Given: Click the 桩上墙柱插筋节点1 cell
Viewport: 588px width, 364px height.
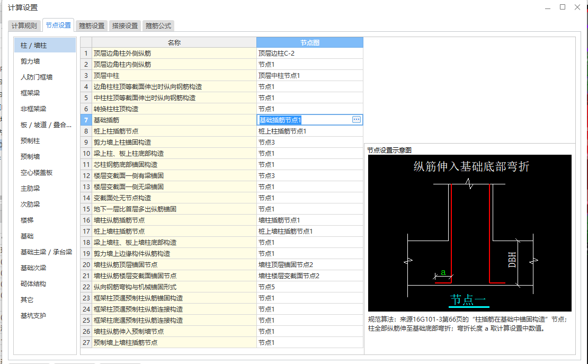Looking at the screenshot, I should click(x=310, y=231).
